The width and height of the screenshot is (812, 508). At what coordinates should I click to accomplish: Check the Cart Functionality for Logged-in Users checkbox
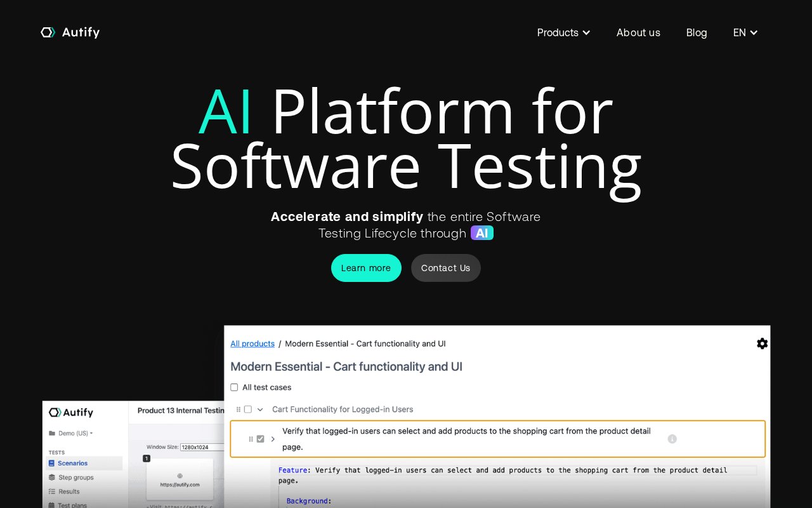click(x=248, y=410)
